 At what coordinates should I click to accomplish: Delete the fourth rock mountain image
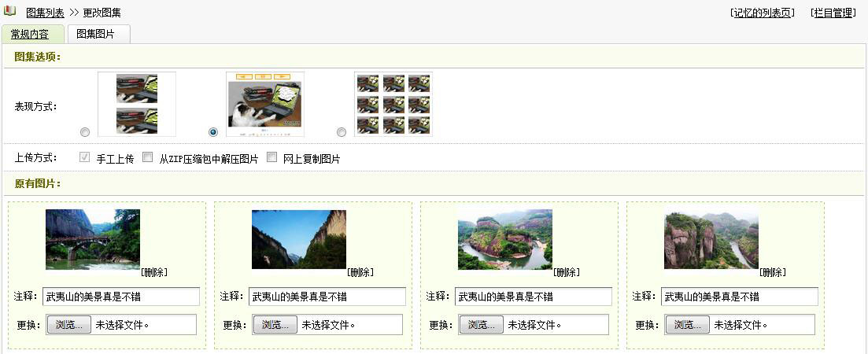(773, 272)
